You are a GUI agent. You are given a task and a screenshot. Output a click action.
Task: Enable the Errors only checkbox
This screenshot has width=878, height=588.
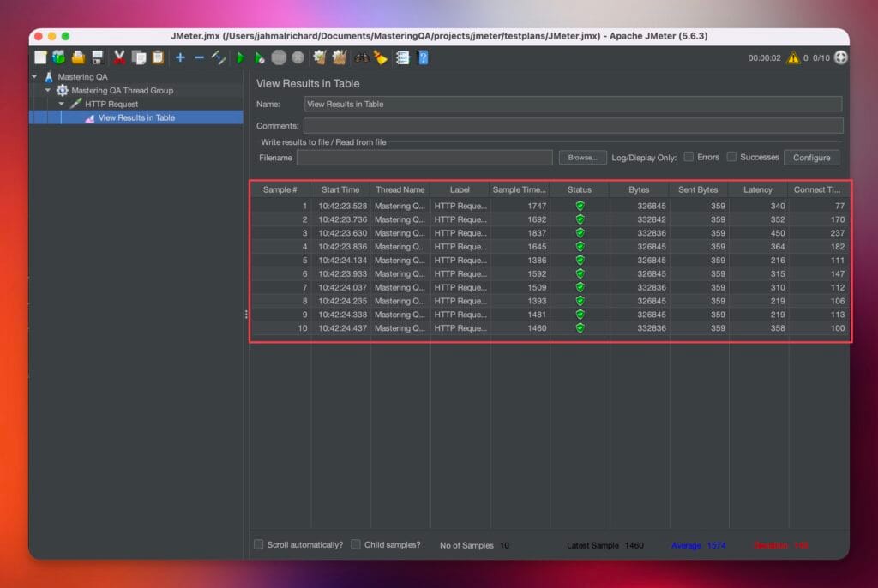point(689,157)
